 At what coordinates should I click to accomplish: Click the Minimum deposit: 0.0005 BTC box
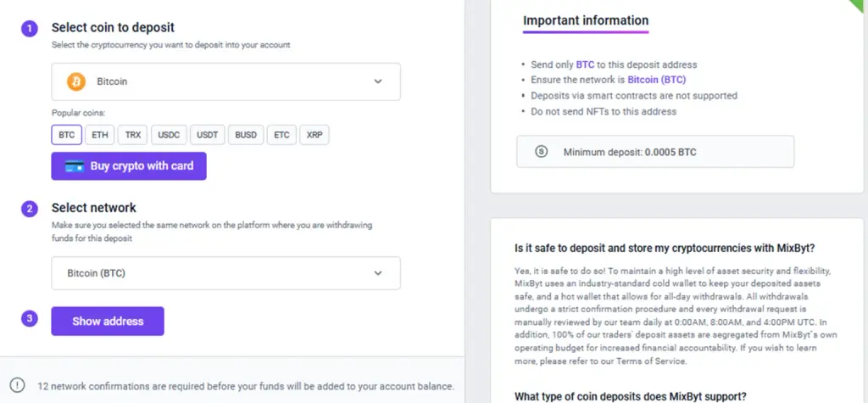click(655, 151)
